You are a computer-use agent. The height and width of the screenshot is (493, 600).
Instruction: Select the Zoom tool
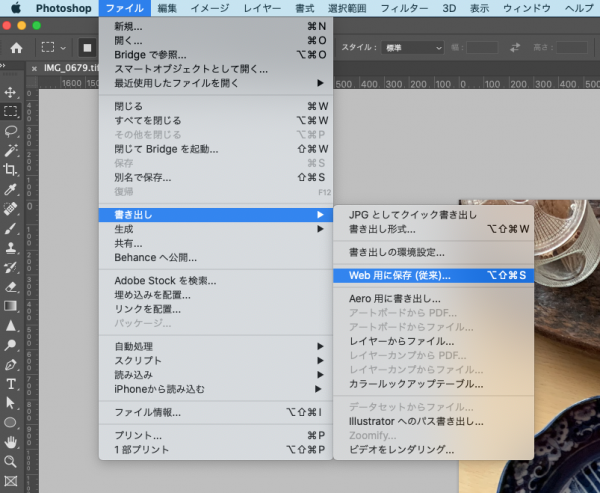tap(11, 461)
